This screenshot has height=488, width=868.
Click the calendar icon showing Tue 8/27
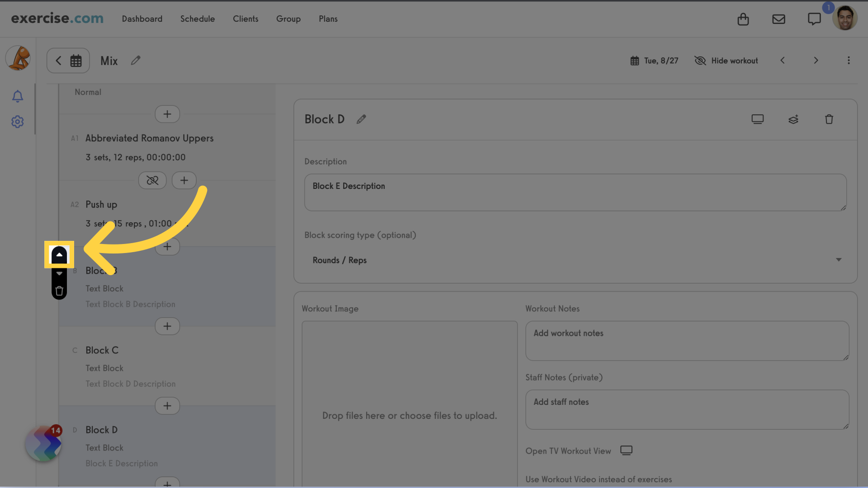[x=634, y=60]
